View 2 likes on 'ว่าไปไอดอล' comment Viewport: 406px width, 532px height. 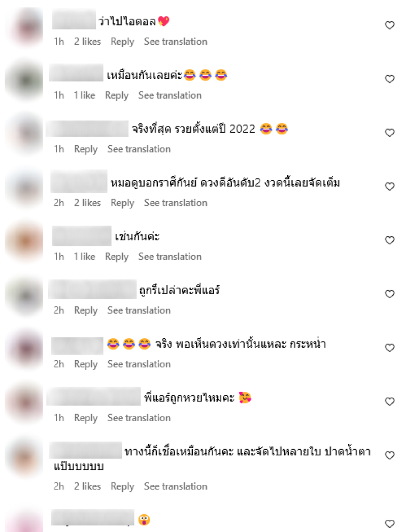(87, 41)
